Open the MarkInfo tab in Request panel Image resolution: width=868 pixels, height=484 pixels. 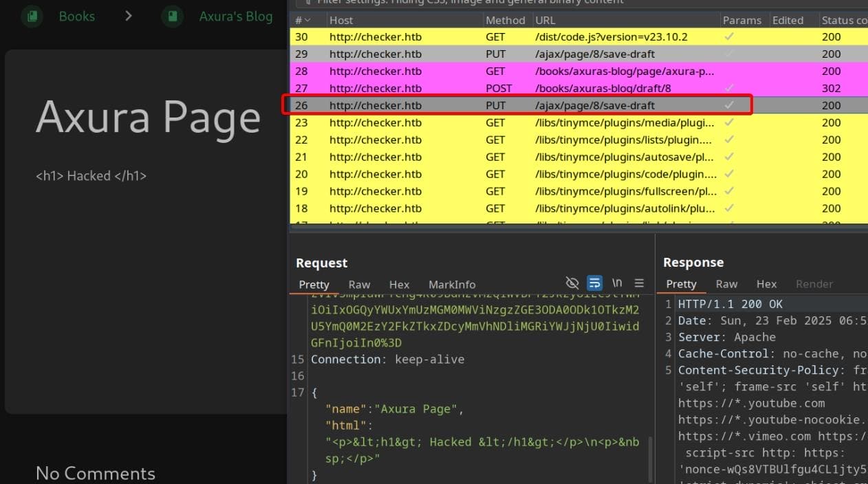coord(452,285)
